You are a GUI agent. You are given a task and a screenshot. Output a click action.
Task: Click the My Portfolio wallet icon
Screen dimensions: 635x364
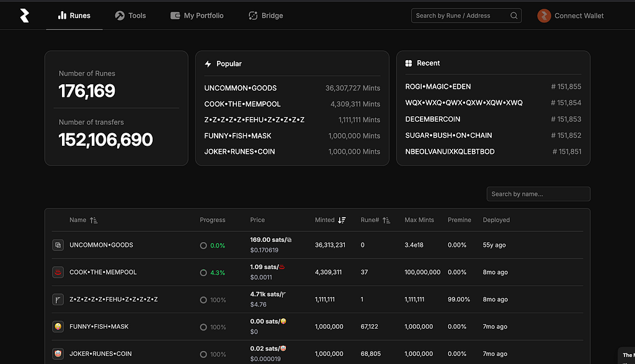175,16
